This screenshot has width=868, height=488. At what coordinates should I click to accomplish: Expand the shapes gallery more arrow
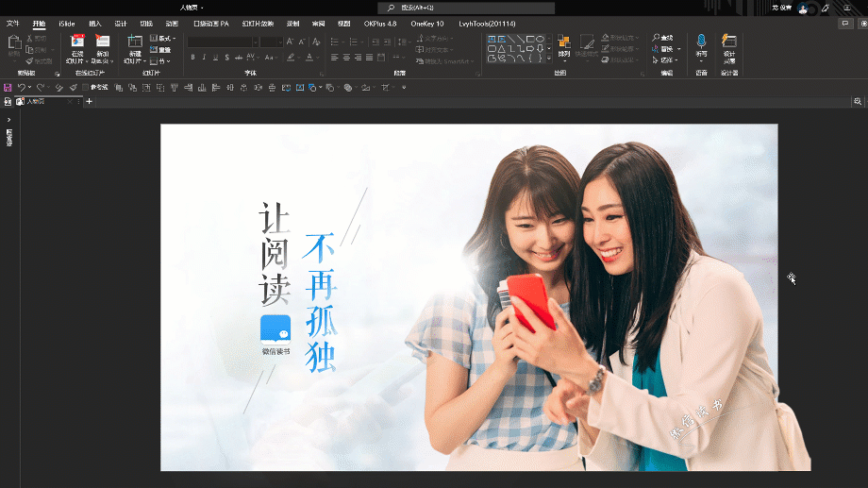click(x=549, y=59)
